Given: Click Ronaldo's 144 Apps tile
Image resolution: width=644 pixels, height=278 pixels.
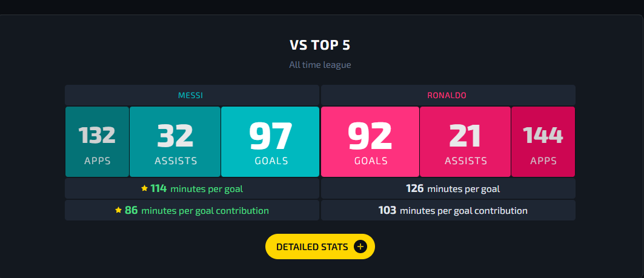Looking at the screenshot, I should [x=543, y=142].
